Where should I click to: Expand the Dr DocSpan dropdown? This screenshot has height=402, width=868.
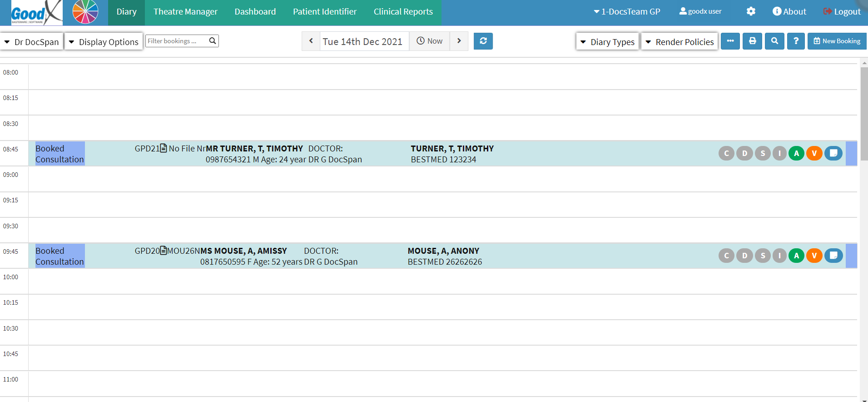click(x=32, y=42)
